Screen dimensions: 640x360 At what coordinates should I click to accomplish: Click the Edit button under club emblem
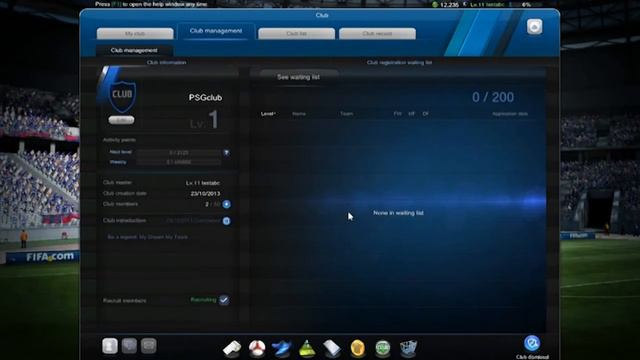click(121, 120)
